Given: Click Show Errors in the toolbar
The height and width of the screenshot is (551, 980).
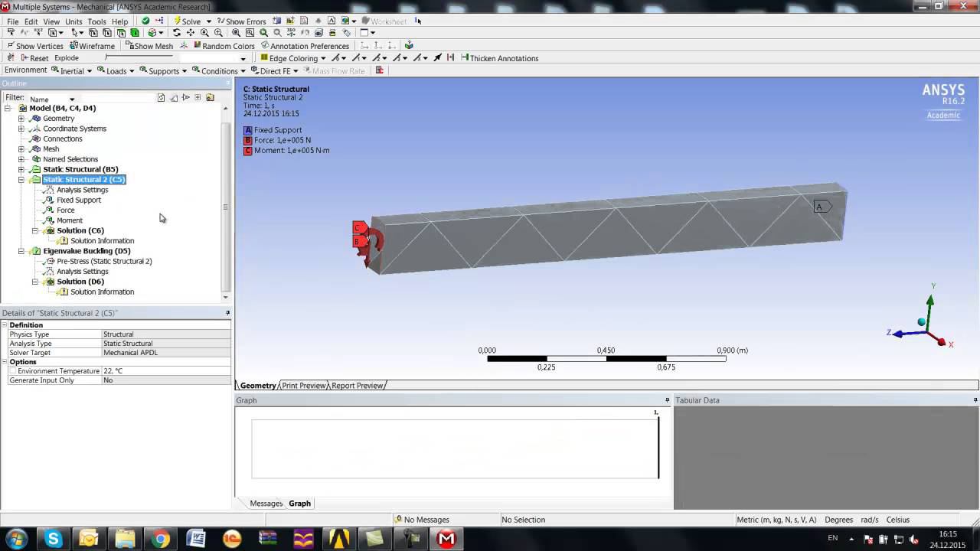Looking at the screenshot, I should [x=241, y=21].
